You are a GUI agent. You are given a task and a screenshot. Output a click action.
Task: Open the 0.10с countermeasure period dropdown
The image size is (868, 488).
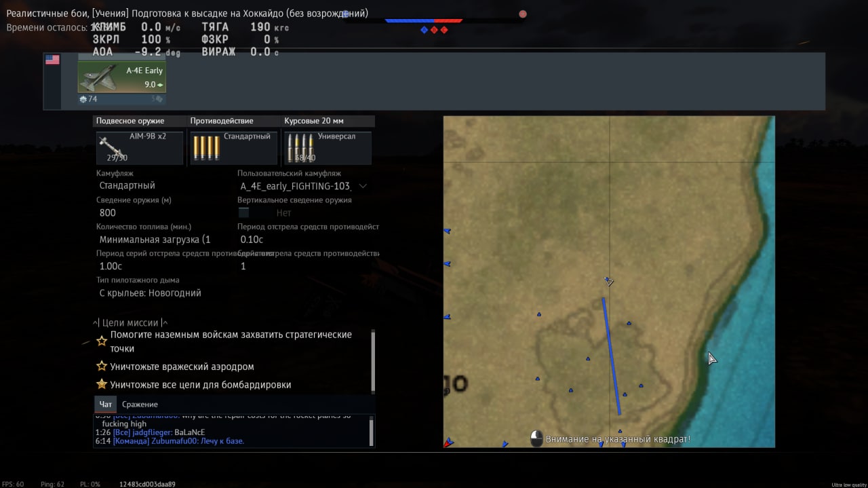[x=304, y=240]
